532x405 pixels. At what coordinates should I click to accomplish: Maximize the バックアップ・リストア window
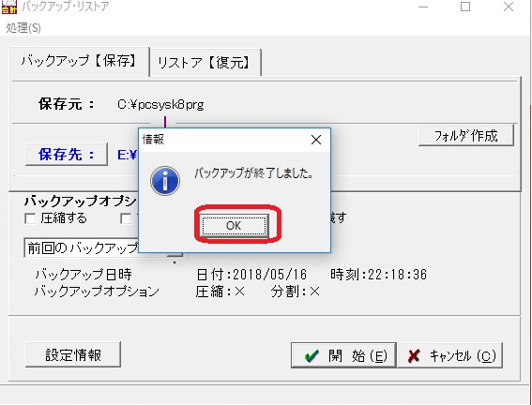tap(465, 7)
